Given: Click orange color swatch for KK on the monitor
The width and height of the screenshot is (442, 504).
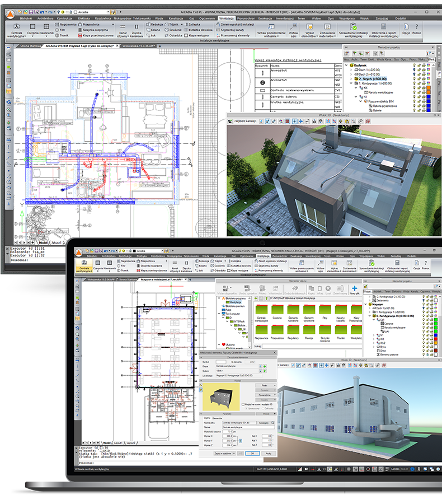Looking at the screenshot, I should (x=429, y=88).
